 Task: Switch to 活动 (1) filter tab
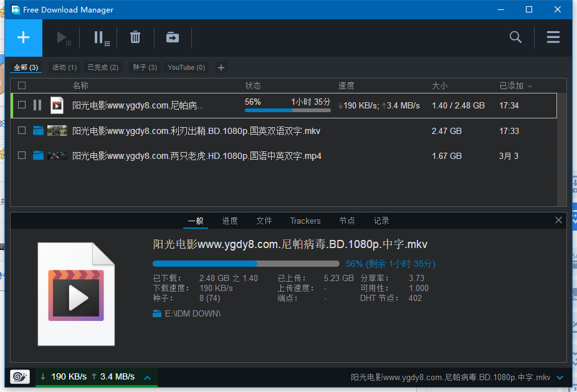[64, 67]
